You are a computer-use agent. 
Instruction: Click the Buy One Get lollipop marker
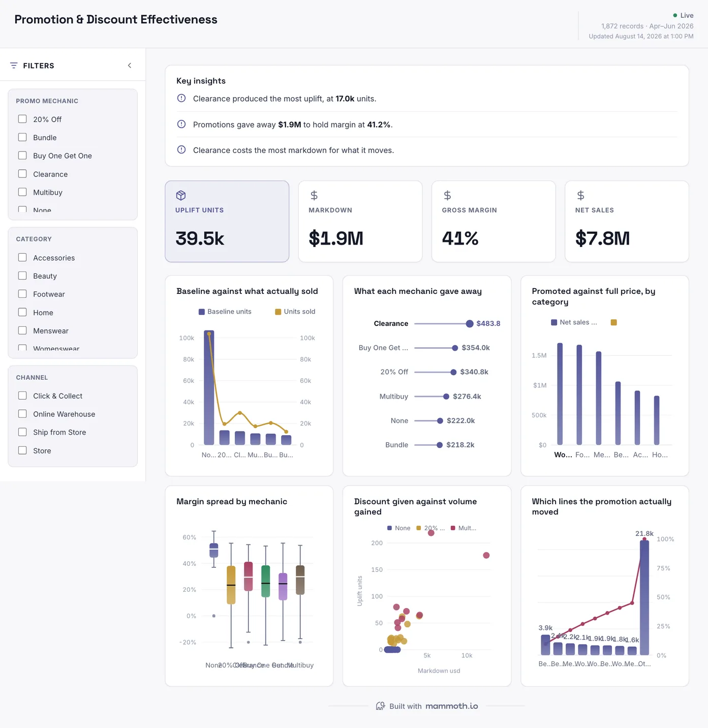coord(455,348)
